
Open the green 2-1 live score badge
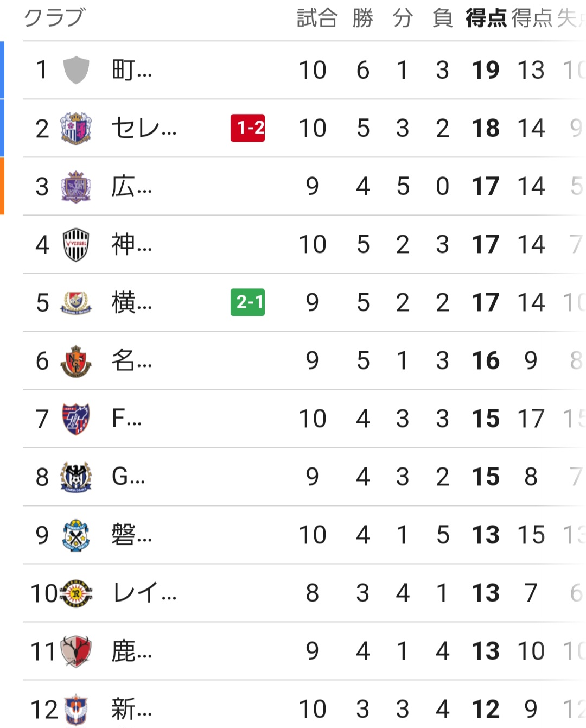click(x=248, y=302)
